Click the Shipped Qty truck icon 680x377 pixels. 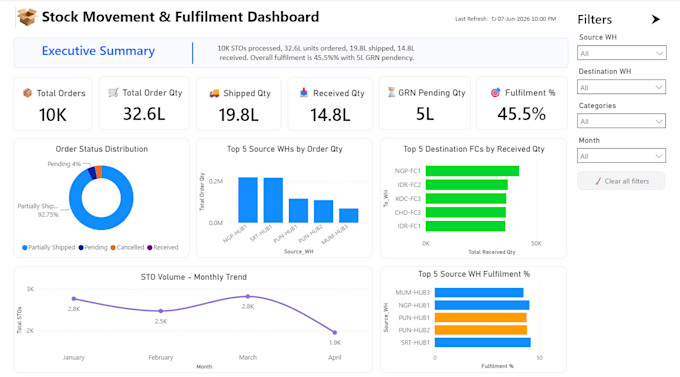tap(214, 93)
